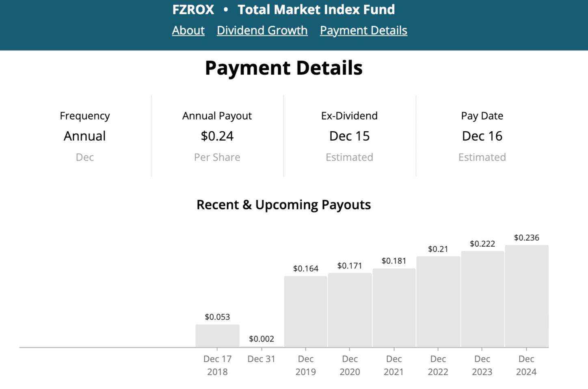Click the $0.181 bar label
The image size is (588, 389).
point(394,261)
